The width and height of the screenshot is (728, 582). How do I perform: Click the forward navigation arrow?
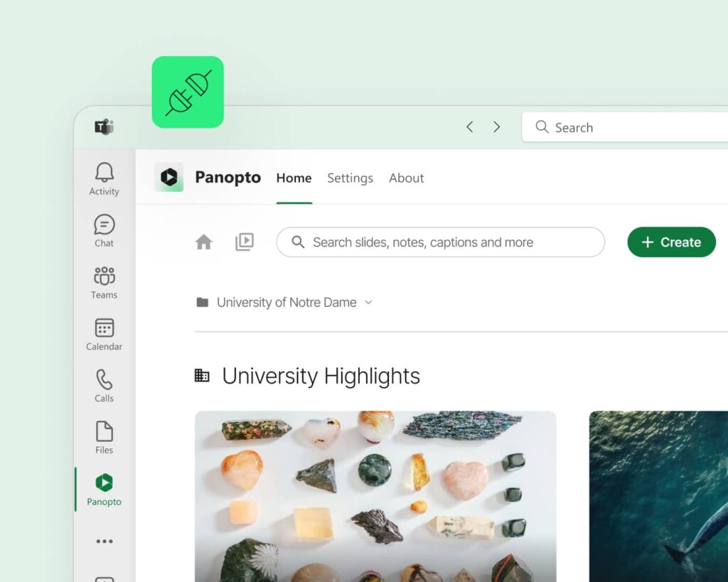click(x=496, y=126)
